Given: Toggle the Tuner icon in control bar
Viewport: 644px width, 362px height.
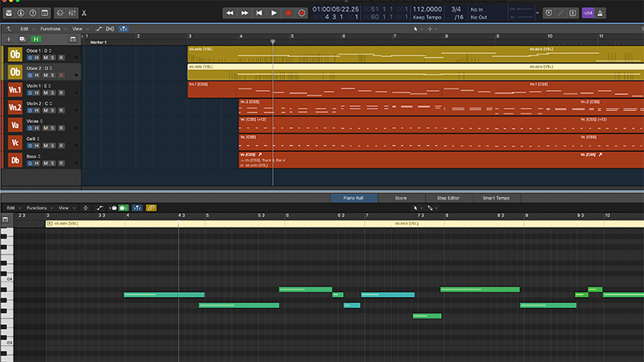Looking at the screenshot, I should coord(560,13).
